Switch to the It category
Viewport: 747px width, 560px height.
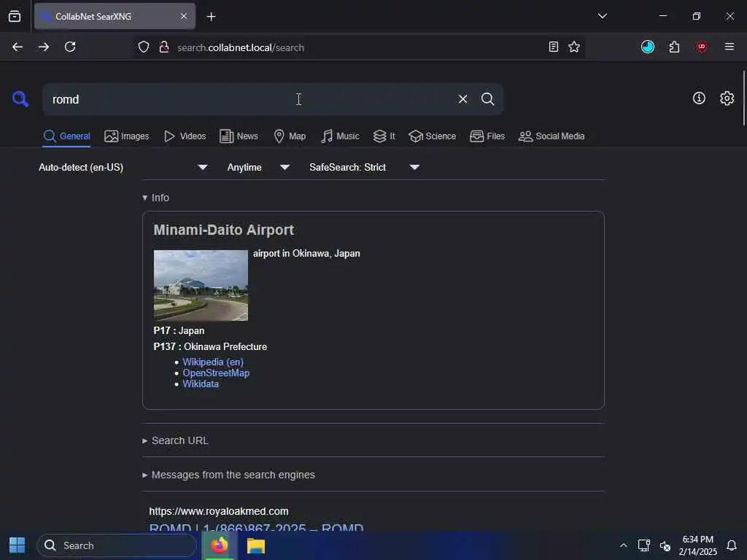384,136
